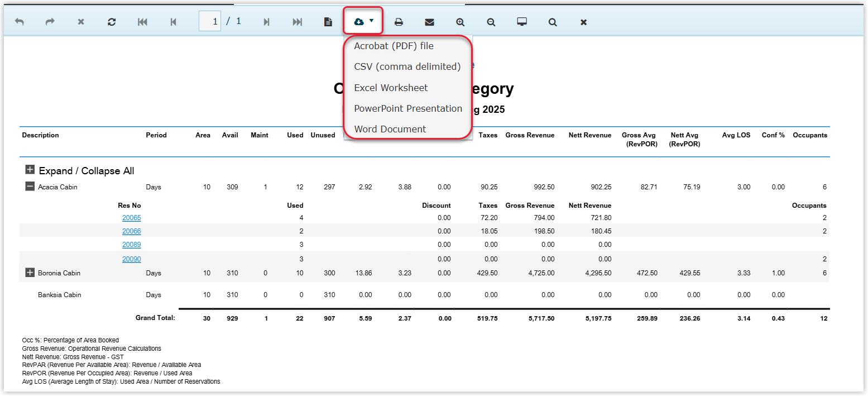Print the report
The width and height of the screenshot is (868, 396).
pos(399,22)
